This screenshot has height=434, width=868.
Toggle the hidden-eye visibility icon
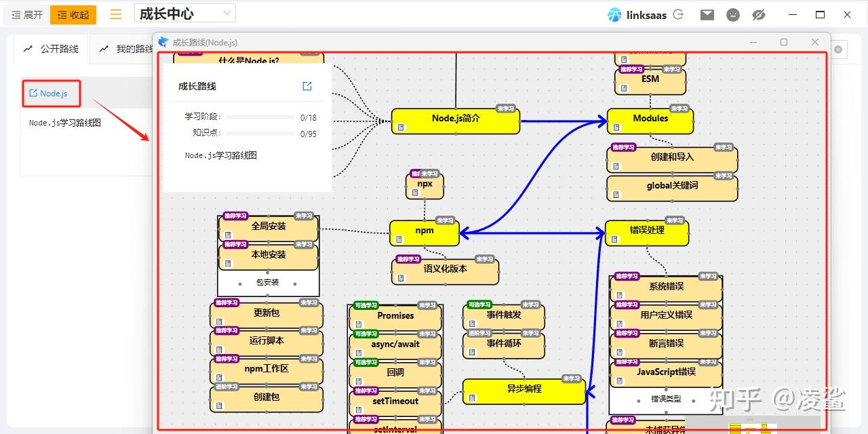[x=759, y=14]
